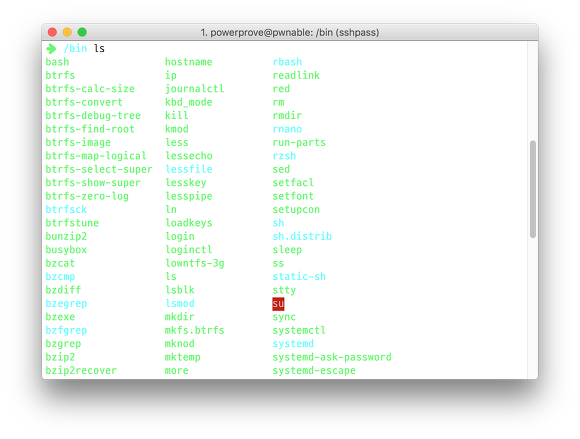Click the loginctl entry
The image size is (580, 439).
[189, 250]
